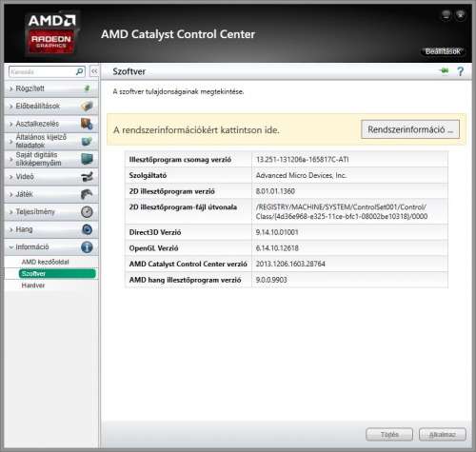Click the registry path value cell
This screenshot has width=476, height=452.
click(349, 211)
